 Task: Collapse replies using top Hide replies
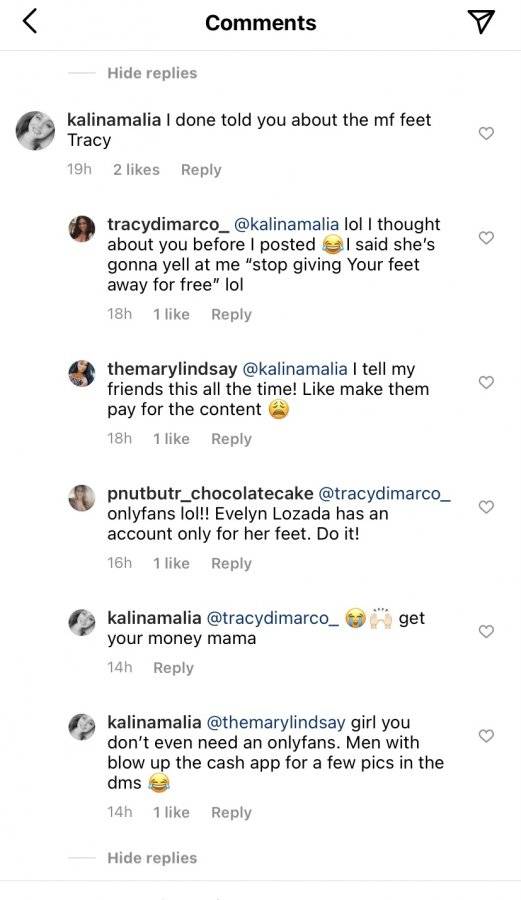point(152,73)
